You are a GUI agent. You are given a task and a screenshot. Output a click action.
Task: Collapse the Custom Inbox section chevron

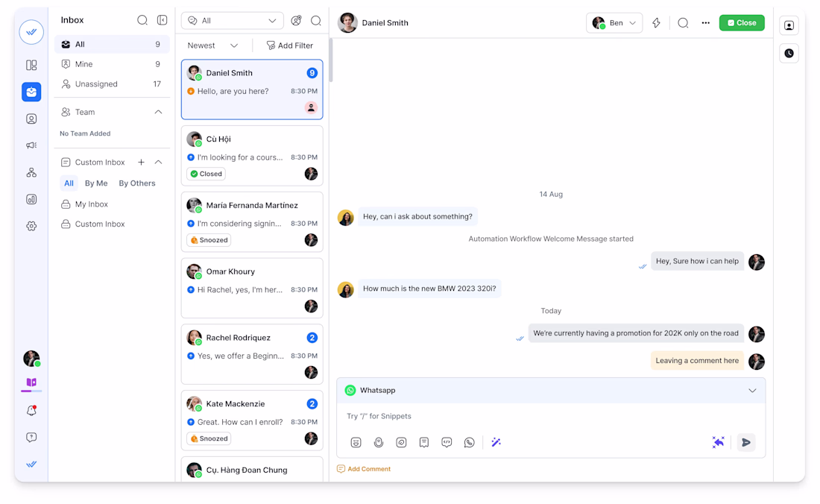point(159,162)
